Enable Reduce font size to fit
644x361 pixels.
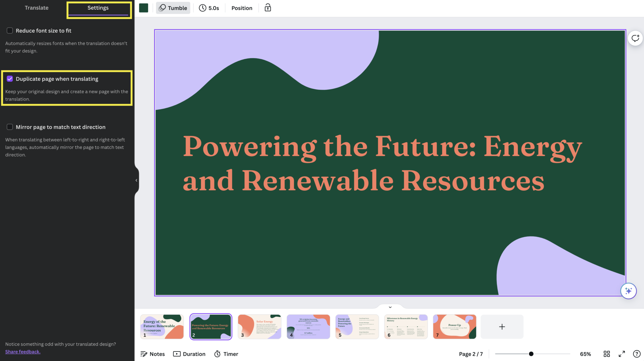coord(10,31)
